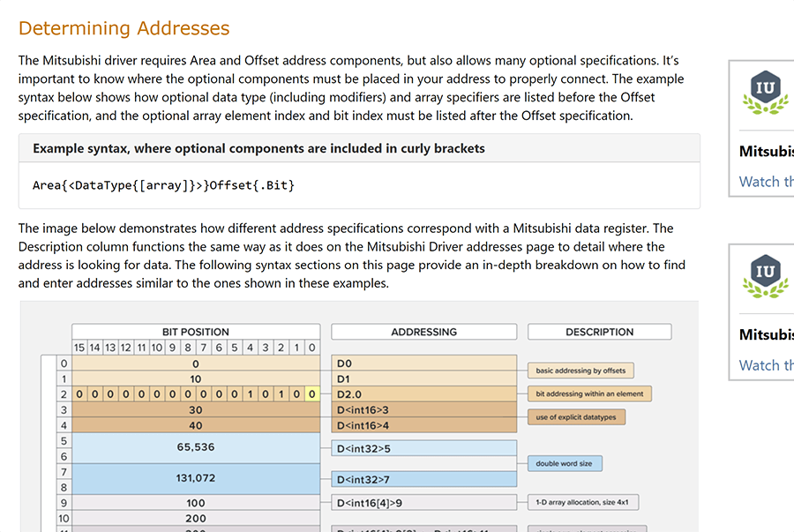This screenshot has height=532, width=794.
Task: Click the Mitsubishi title in upper sidebar card
Action: point(766,152)
